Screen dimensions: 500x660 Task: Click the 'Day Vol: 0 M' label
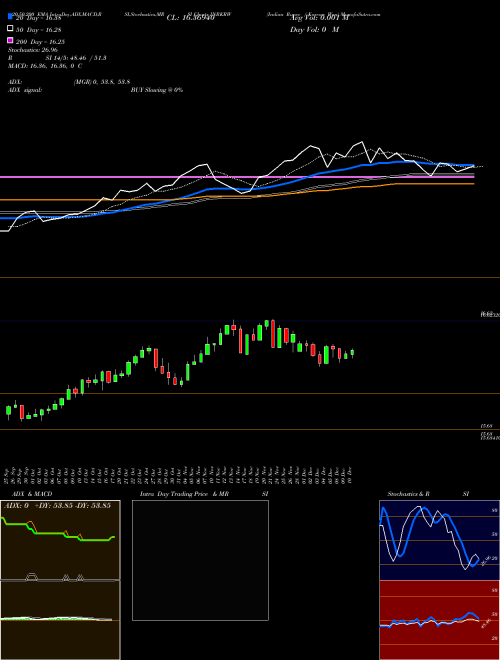[314, 30]
